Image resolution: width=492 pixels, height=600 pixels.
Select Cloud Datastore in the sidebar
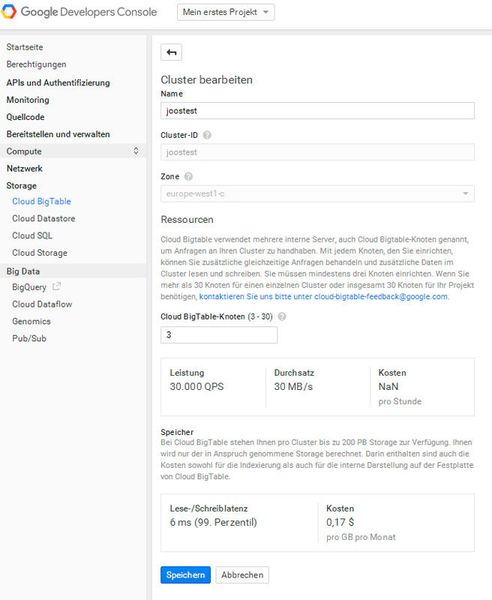pos(44,218)
